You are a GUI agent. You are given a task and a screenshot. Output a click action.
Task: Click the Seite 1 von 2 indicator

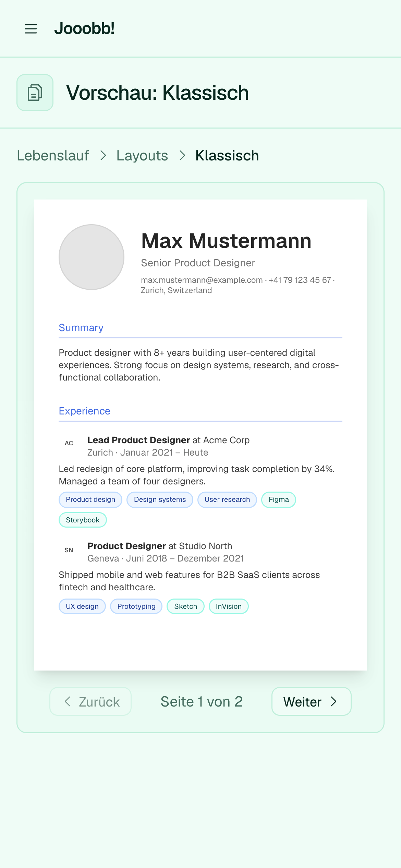pos(202,702)
